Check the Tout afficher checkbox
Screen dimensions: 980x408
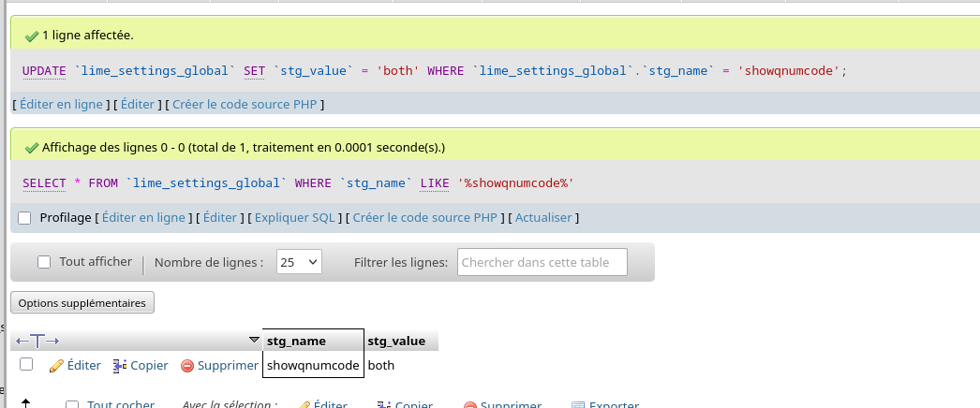pos(44,263)
